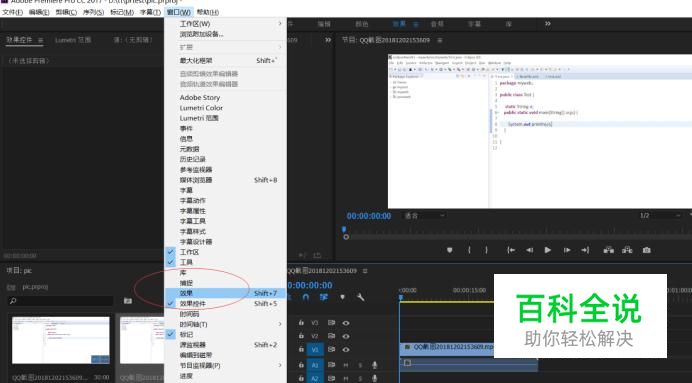
Task: Switch to the Lumetri 范围 panel tab
Action: tap(73, 40)
